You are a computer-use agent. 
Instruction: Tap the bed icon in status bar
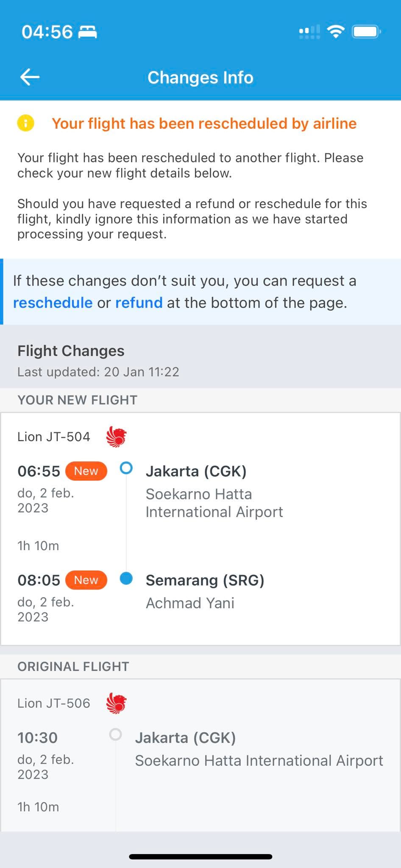[x=88, y=32]
